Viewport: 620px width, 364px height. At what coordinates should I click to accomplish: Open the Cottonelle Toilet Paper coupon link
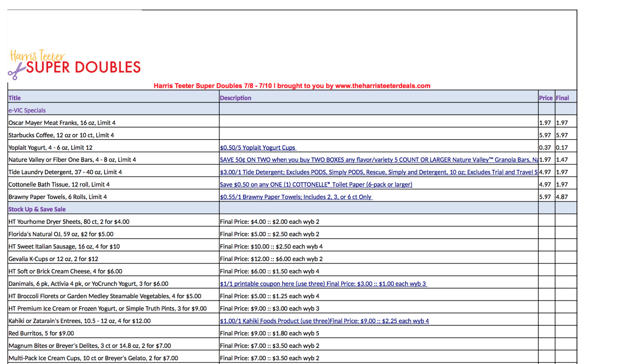pyautogui.click(x=316, y=184)
